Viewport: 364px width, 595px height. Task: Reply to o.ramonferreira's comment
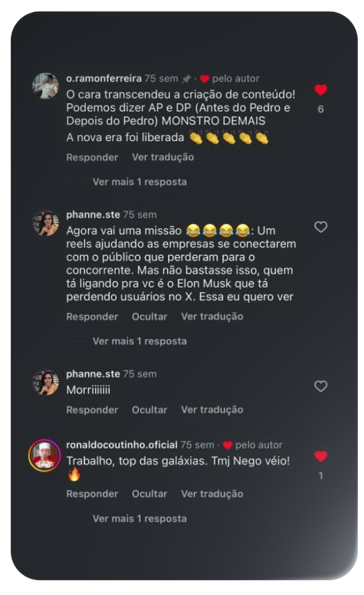point(92,157)
